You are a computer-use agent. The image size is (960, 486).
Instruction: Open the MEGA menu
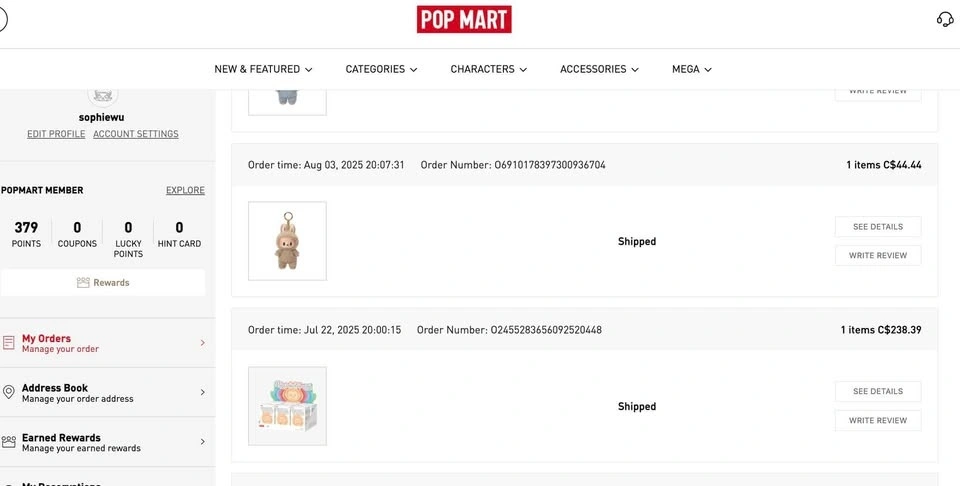(692, 69)
